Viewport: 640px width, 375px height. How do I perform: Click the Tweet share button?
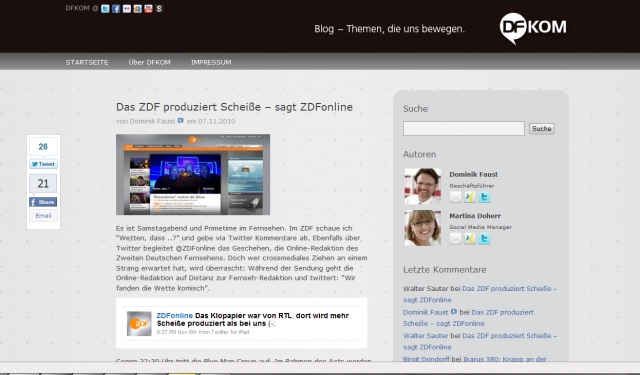[43, 164]
